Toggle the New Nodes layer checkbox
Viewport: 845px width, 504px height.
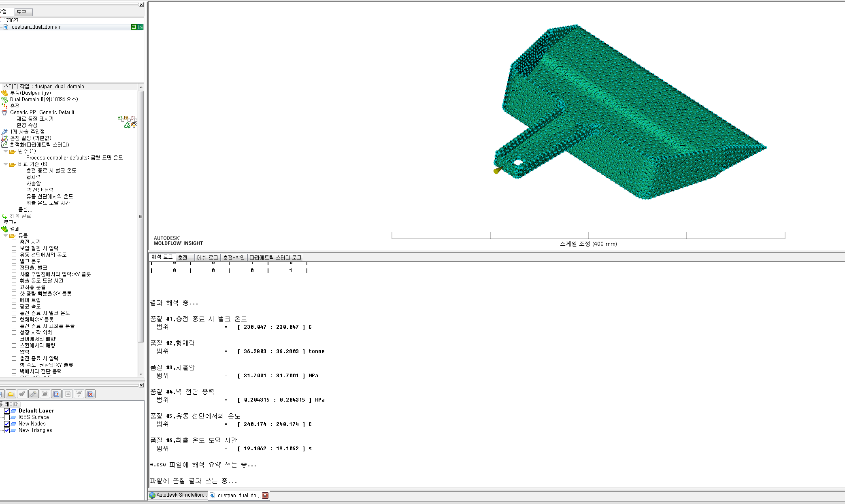tap(7, 424)
